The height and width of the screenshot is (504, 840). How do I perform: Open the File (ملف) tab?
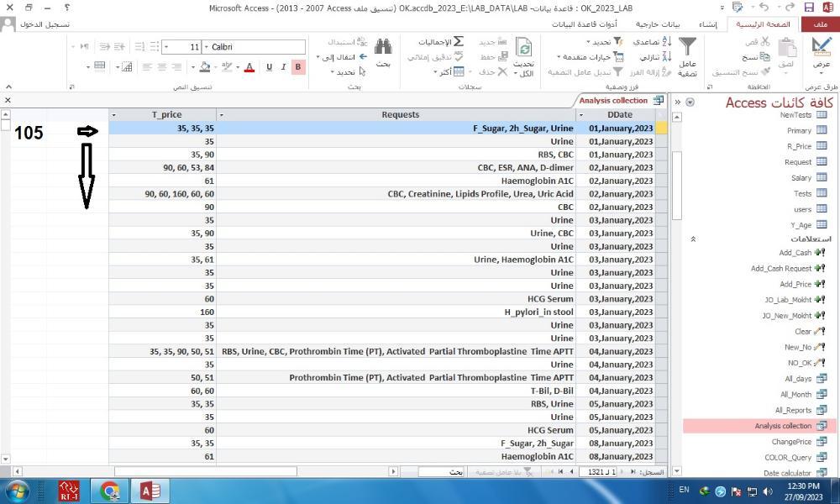point(820,24)
